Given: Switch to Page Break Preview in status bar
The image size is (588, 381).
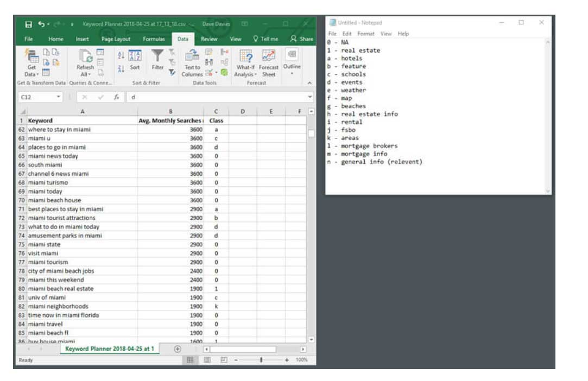Looking at the screenshot, I should click(224, 360).
